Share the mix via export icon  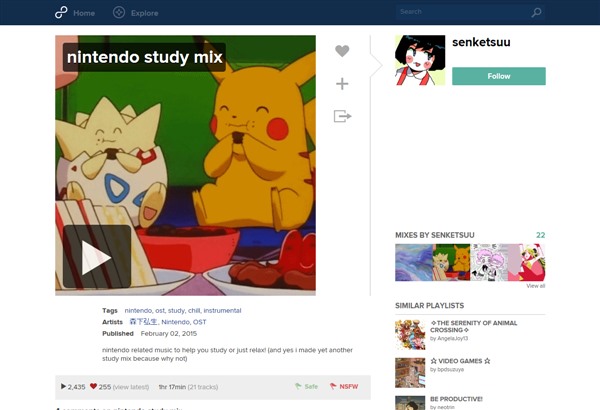point(342,116)
